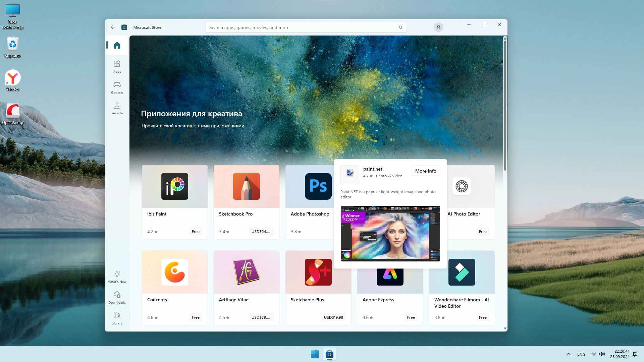The image size is (644, 362).
Task: Open the Apps section
Action: pos(117,66)
